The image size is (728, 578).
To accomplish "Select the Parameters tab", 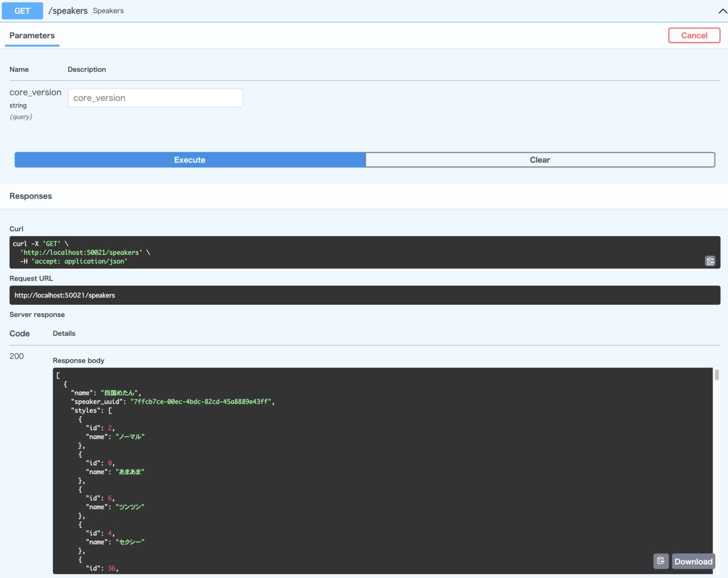I will tap(32, 35).
